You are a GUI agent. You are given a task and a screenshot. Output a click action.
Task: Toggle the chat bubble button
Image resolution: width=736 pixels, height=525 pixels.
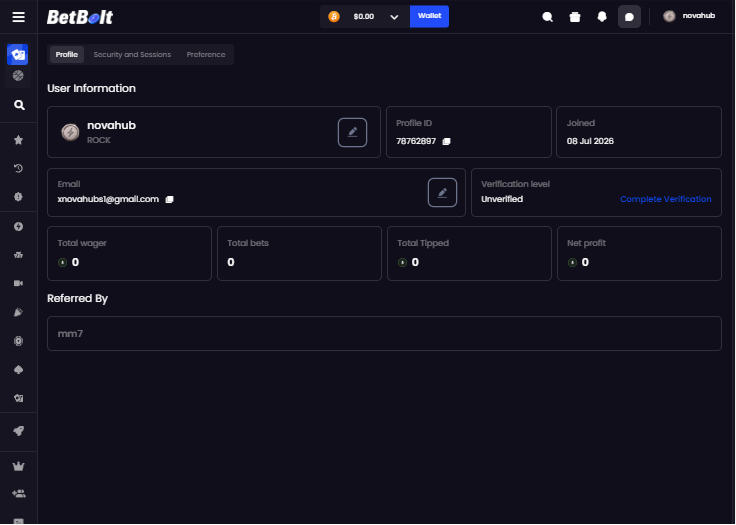coord(629,17)
